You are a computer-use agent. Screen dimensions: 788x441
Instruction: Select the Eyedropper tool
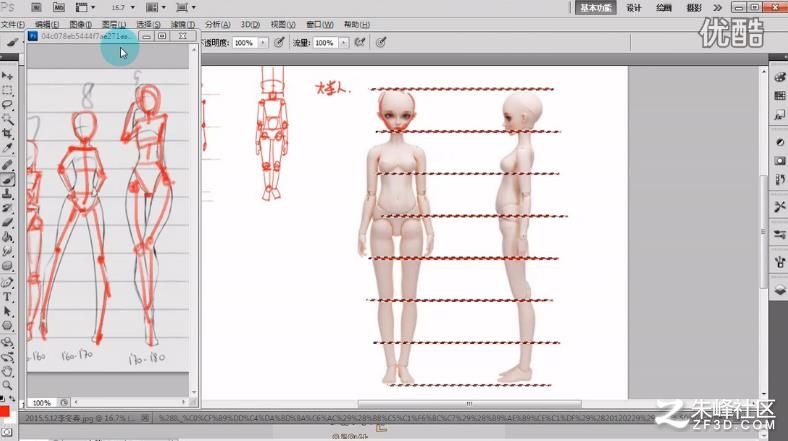point(7,148)
